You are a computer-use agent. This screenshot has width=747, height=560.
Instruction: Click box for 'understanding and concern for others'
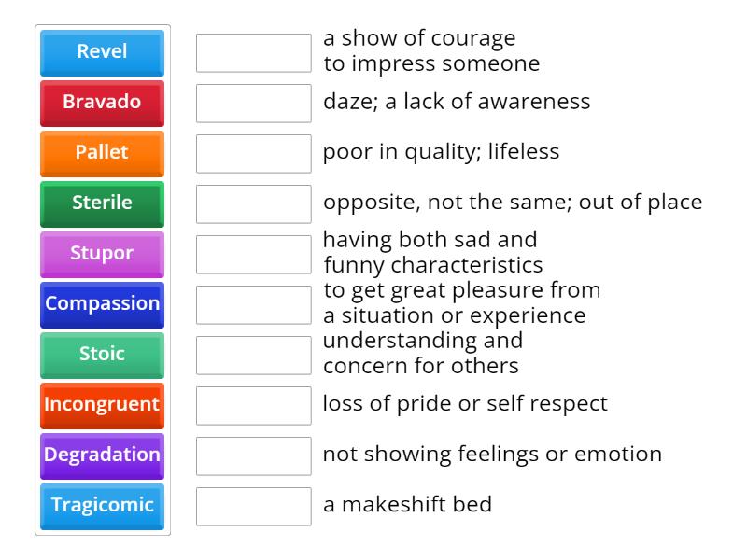click(254, 356)
